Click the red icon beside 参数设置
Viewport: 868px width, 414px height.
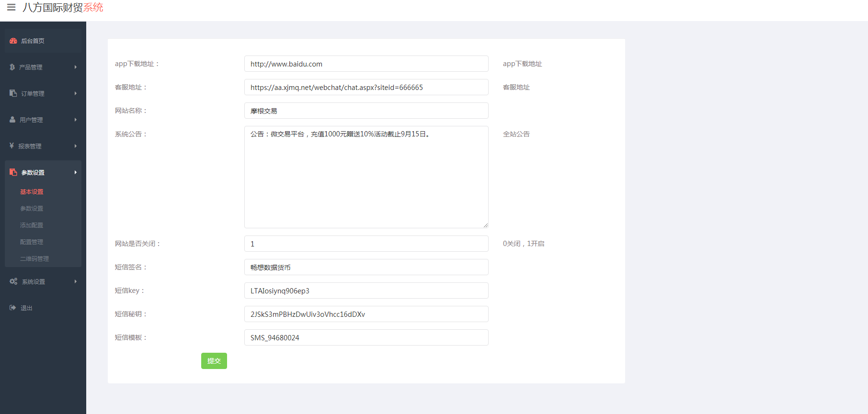pyautogui.click(x=13, y=172)
